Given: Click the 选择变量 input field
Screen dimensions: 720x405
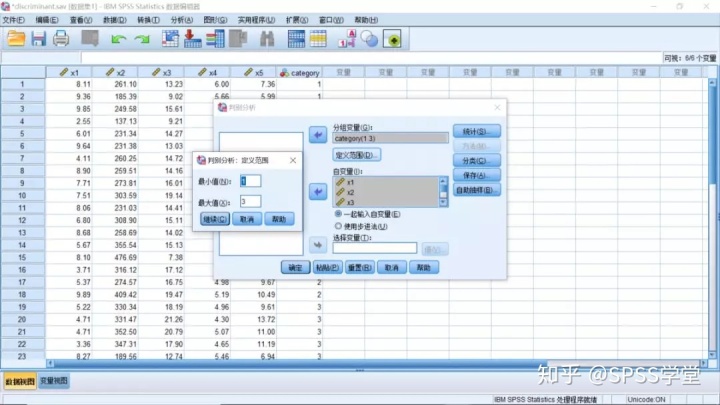Looking at the screenshot, I should tap(375, 248).
